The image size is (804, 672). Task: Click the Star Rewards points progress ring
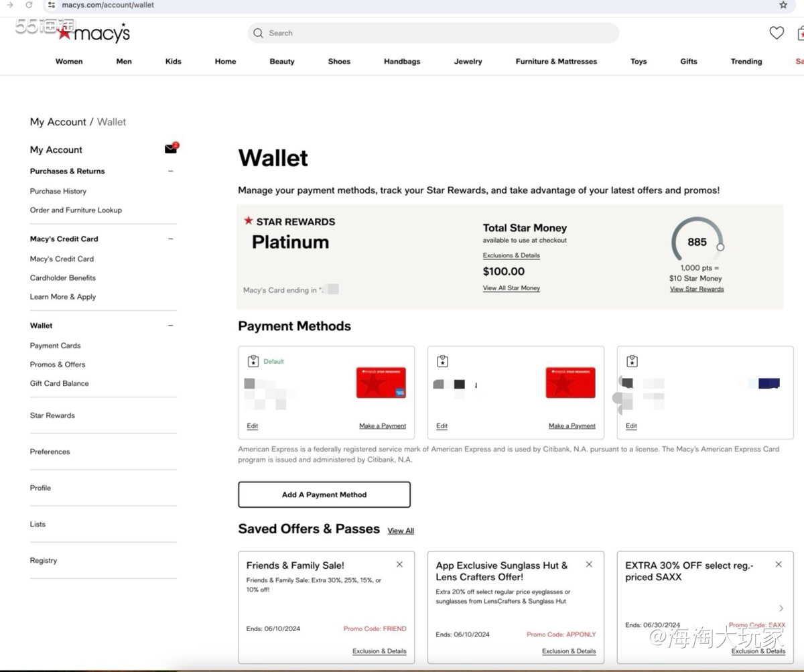697,240
